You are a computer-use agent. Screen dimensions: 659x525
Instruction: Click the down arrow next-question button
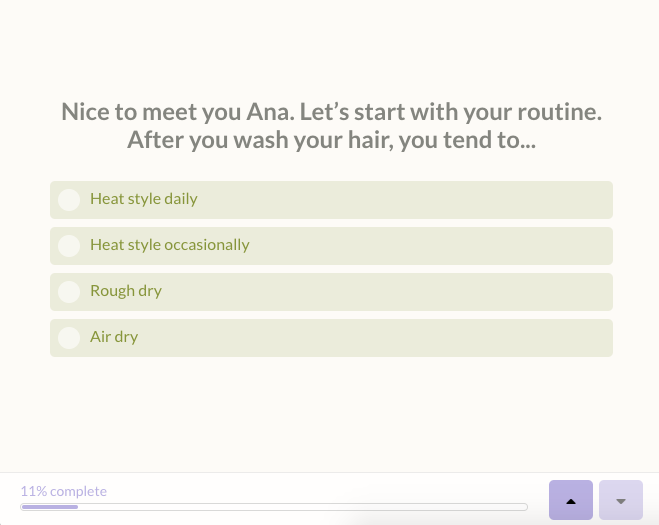(x=620, y=500)
